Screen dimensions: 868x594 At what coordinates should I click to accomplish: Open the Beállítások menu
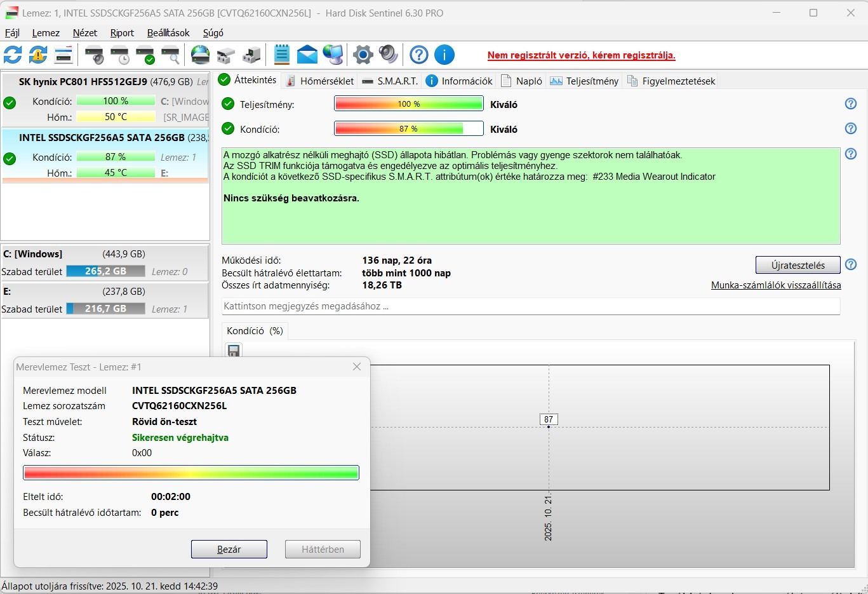point(168,33)
